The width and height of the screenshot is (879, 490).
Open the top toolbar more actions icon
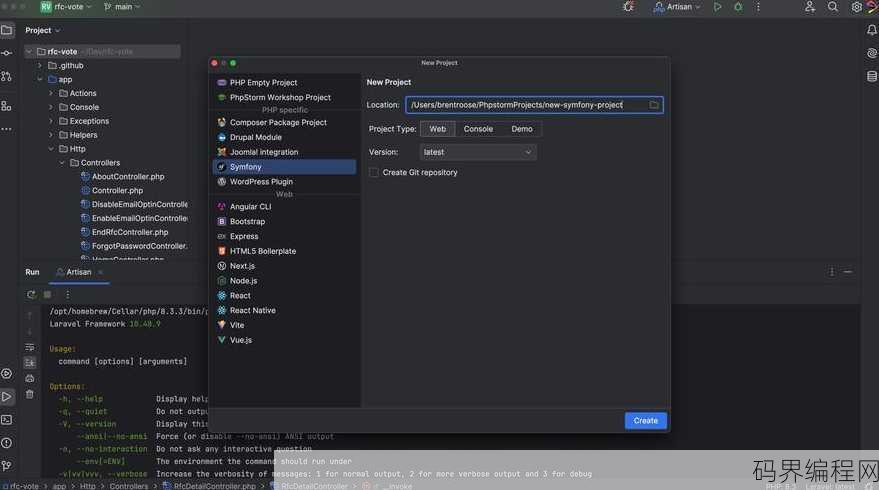coord(758,7)
